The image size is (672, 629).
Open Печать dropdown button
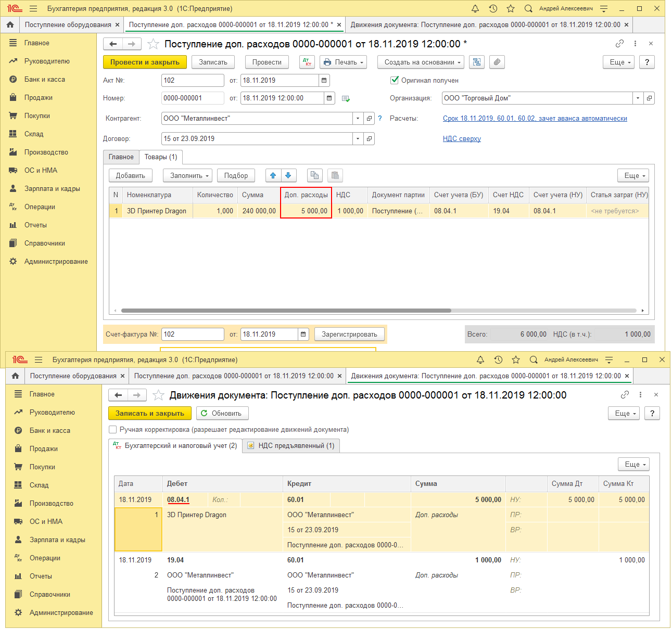(x=344, y=62)
